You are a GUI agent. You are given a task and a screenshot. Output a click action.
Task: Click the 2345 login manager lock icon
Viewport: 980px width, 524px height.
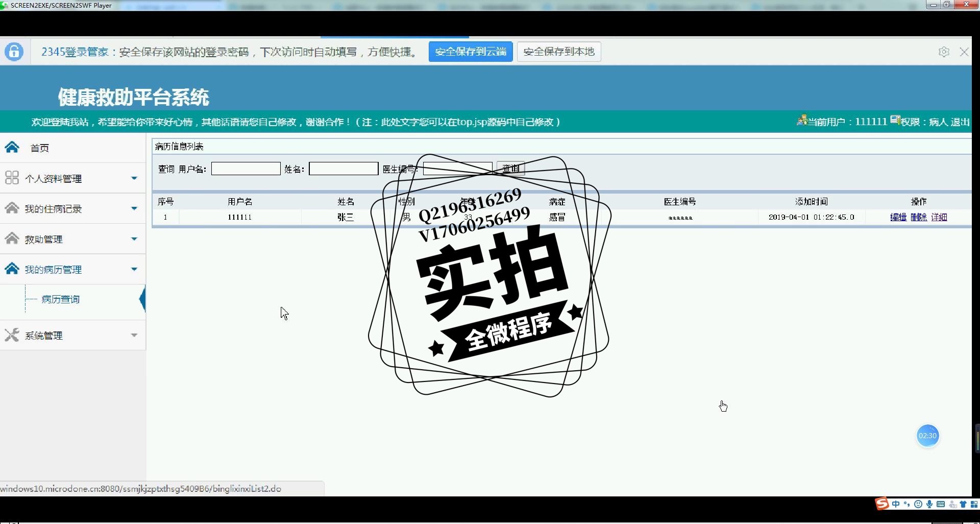pos(14,52)
